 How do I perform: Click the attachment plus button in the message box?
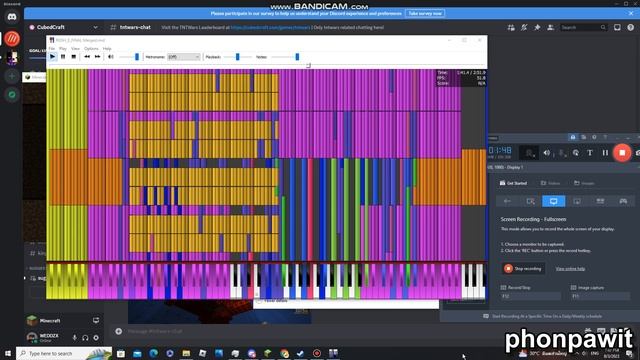click(x=118, y=331)
